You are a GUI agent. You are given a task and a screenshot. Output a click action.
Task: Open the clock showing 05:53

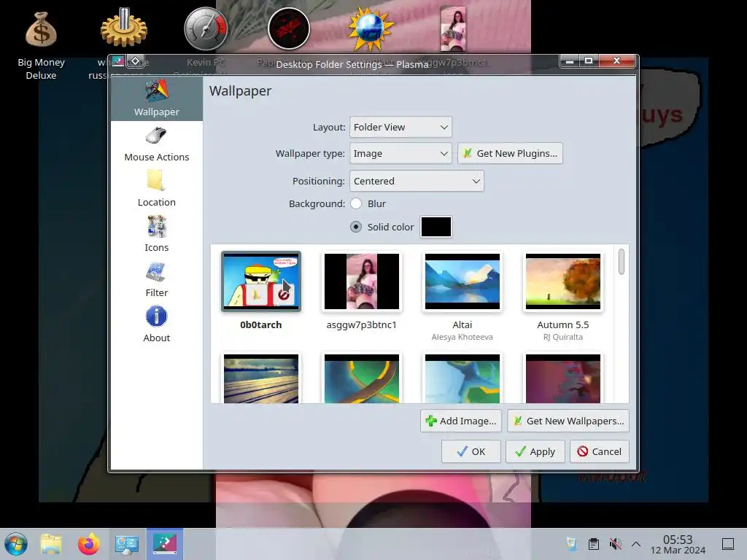click(678, 544)
